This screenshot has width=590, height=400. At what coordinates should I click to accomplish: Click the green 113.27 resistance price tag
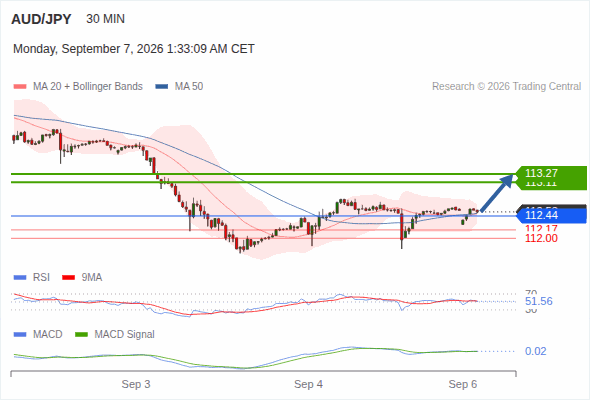coord(550,173)
